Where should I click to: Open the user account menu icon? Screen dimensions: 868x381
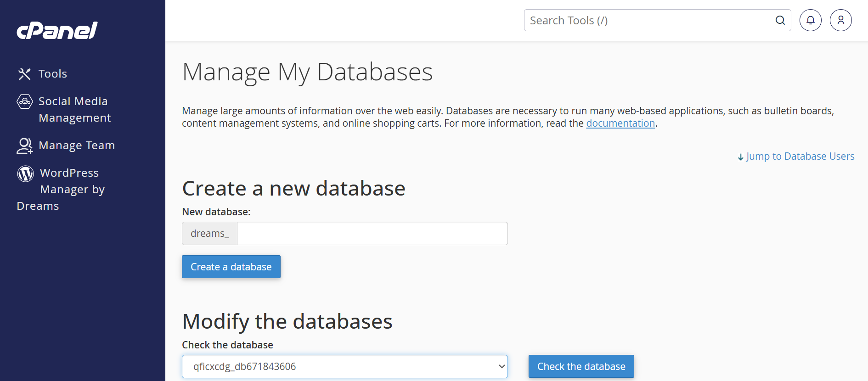pyautogui.click(x=840, y=20)
